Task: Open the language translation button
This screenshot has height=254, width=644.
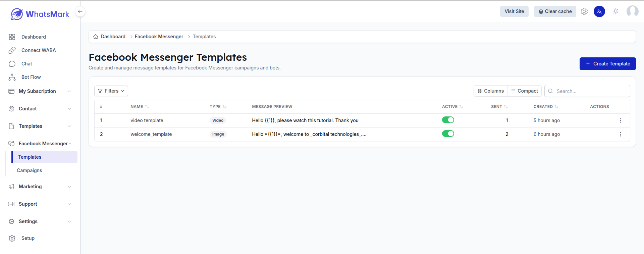Action: click(x=599, y=11)
